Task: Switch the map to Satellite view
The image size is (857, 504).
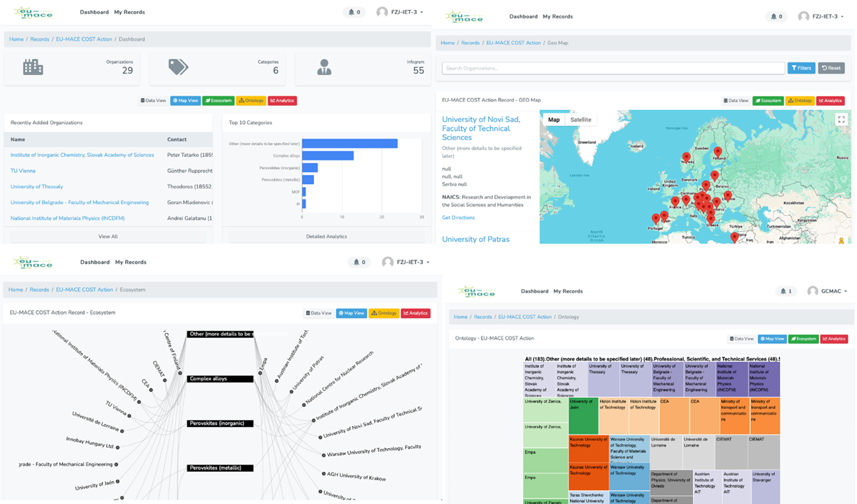Action: (580, 119)
